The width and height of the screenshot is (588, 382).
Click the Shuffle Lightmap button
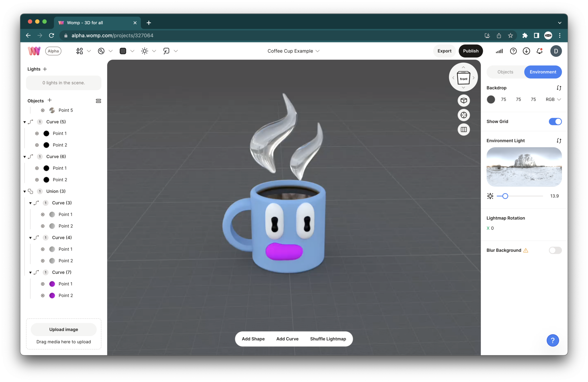click(x=328, y=339)
